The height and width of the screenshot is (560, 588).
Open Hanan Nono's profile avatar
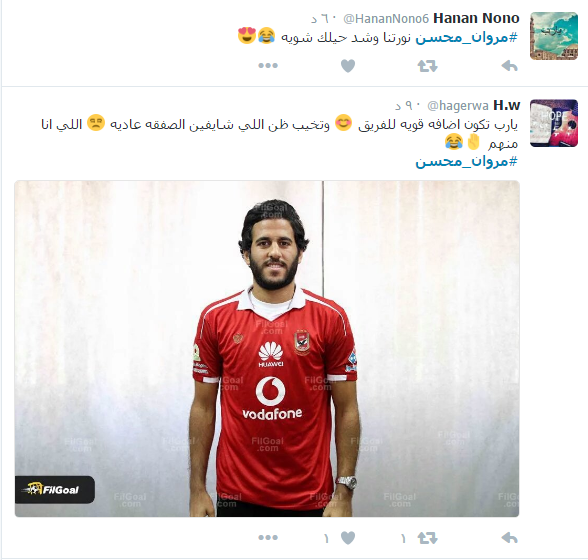click(x=554, y=36)
